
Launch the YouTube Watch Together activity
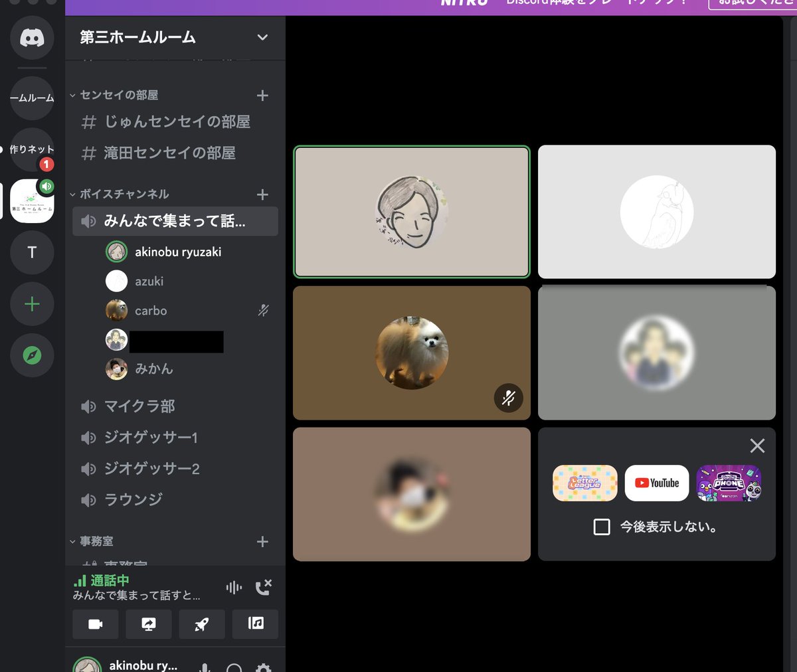pos(656,483)
